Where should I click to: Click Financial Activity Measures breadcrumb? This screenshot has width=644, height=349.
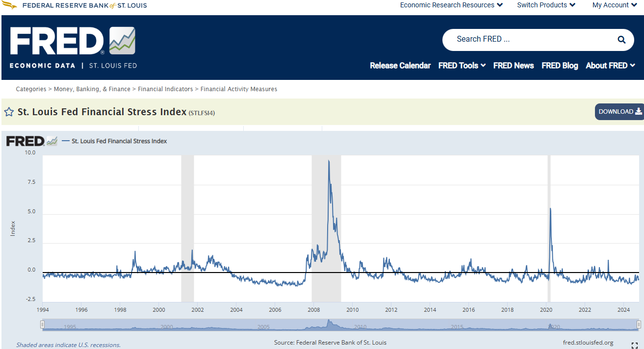[x=239, y=89]
